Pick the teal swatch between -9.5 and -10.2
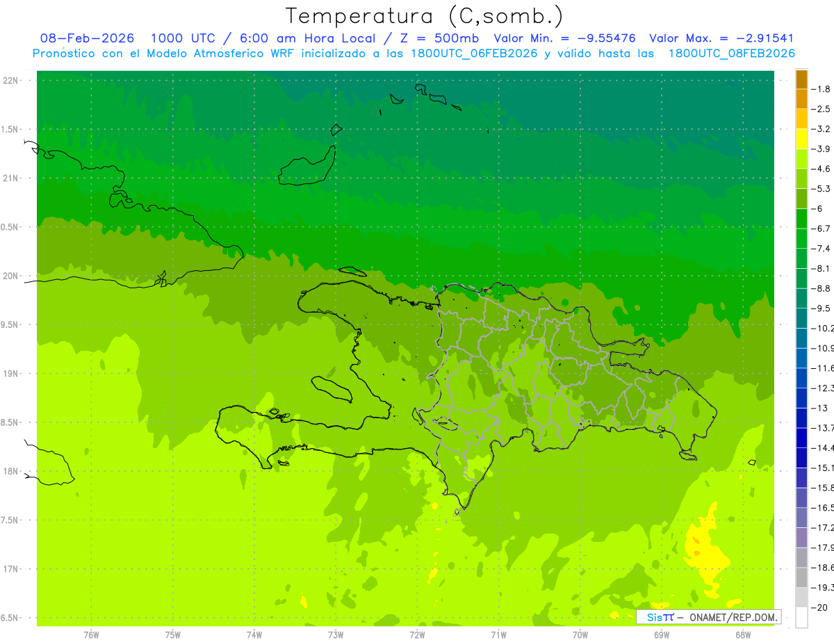The width and height of the screenshot is (834, 644). (x=801, y=318)
